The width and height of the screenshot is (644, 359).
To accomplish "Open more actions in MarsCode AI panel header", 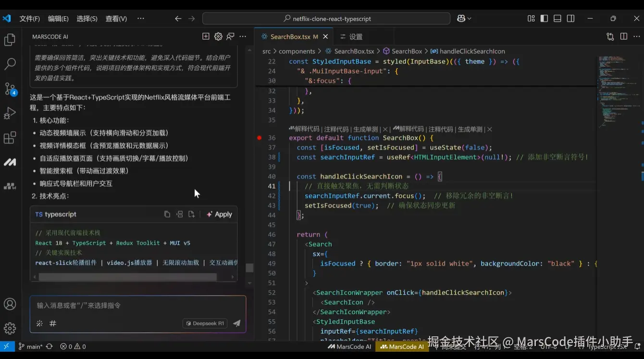I will point(243,37).
